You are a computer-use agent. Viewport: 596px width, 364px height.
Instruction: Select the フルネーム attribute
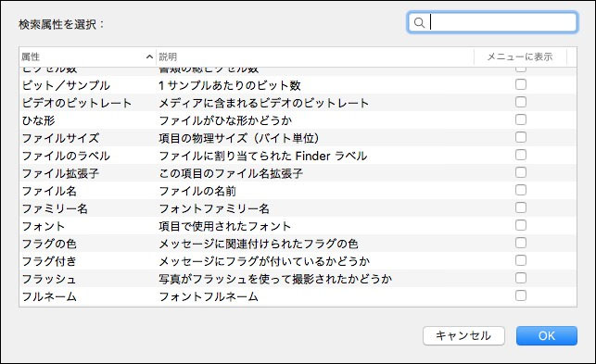click(49, 296)
